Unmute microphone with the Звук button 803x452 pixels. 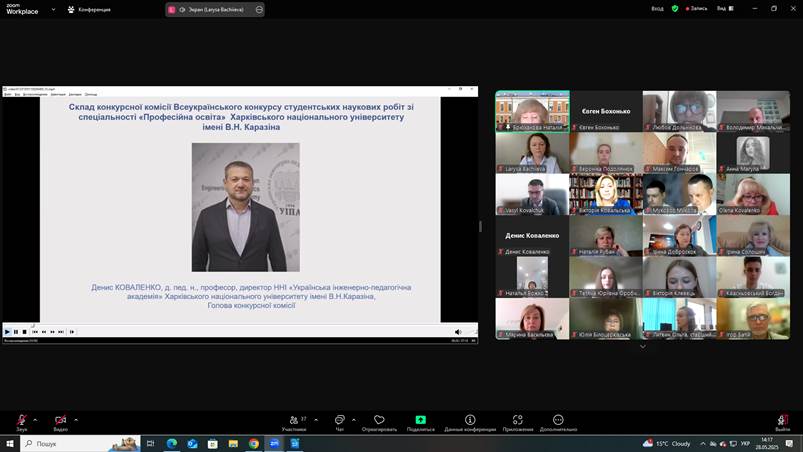21,421
